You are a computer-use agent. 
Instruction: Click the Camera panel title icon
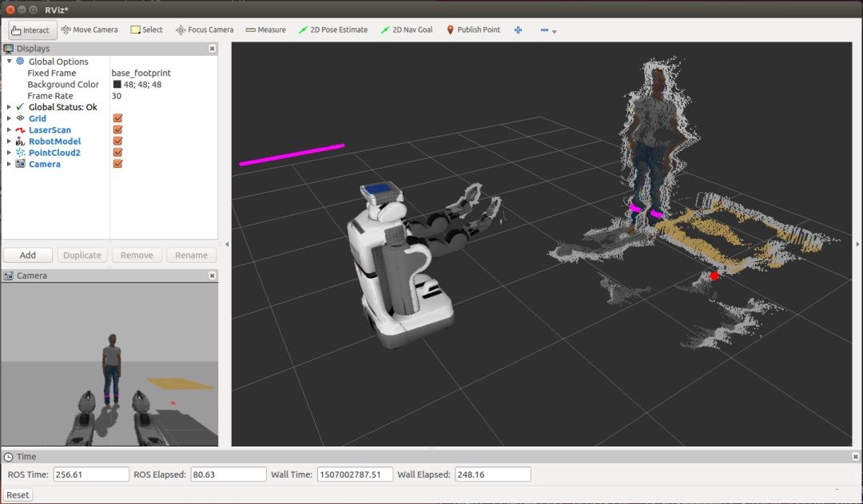click(9, 276)
